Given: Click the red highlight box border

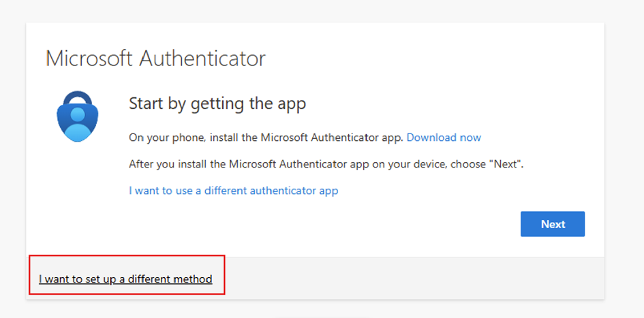Looking at the screenshot, I should [224, 276].
